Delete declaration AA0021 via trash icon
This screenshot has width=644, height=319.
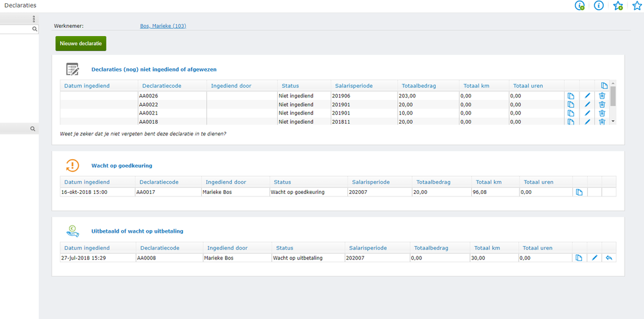click(x=602, y=113)
